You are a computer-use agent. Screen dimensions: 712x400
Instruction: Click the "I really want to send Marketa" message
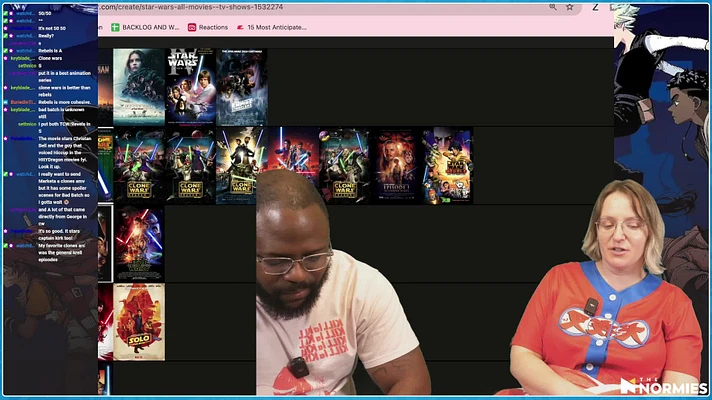64,188
